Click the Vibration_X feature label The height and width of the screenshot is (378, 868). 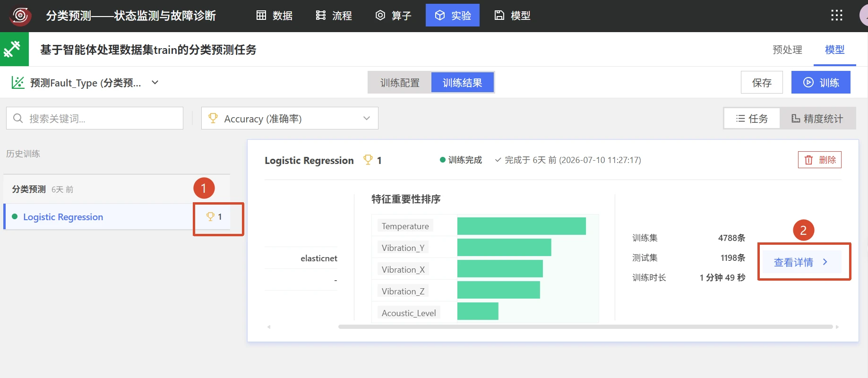pyautogui.click(x=403, y=269)
